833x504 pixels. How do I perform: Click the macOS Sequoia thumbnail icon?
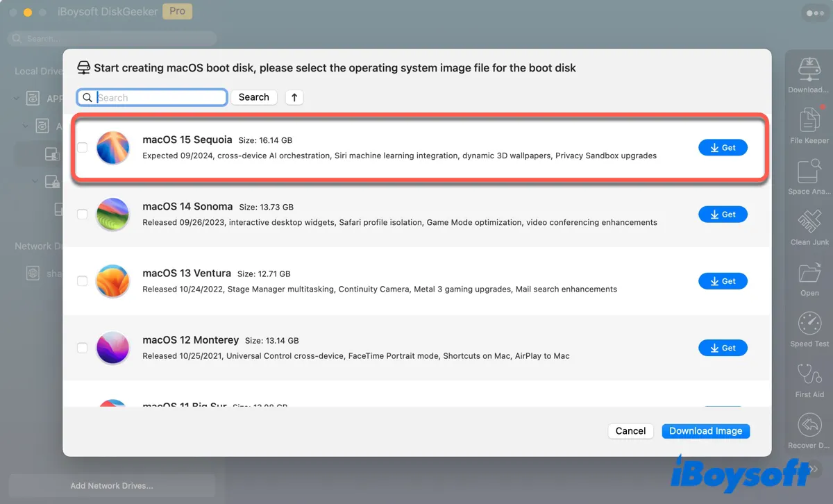coord(112,147)
